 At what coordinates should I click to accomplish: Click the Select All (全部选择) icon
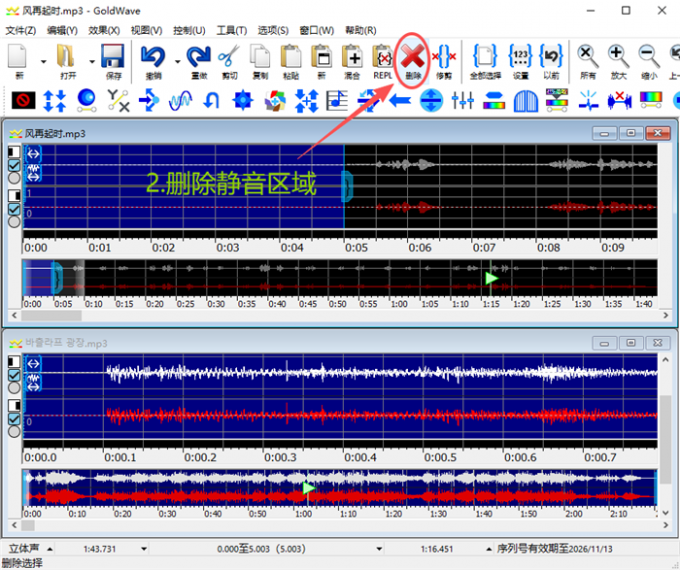[485, 58]
